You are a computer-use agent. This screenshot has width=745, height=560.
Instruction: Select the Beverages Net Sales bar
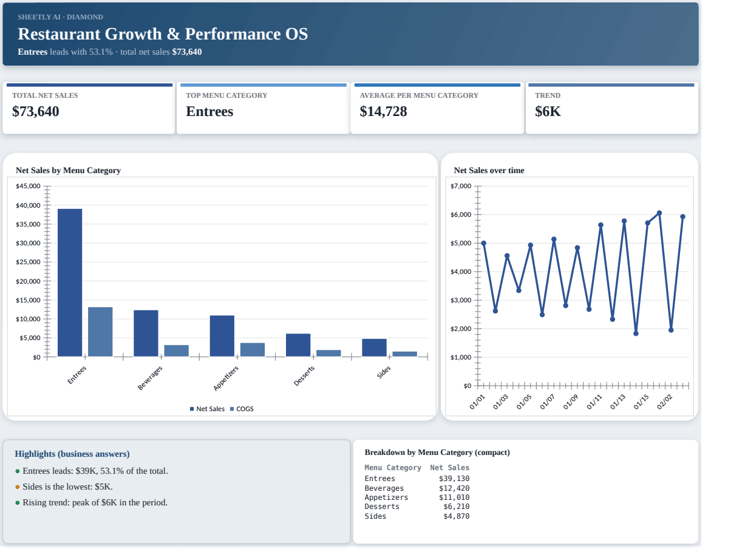click(146, 333)
